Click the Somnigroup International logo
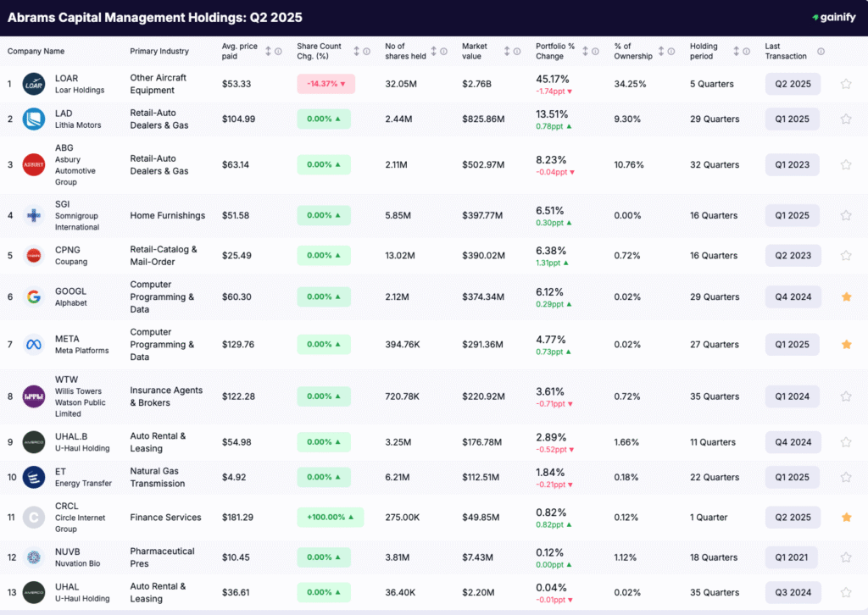This screenshot has width=868, height=615. pyautogui.click(x=34, y=215)
